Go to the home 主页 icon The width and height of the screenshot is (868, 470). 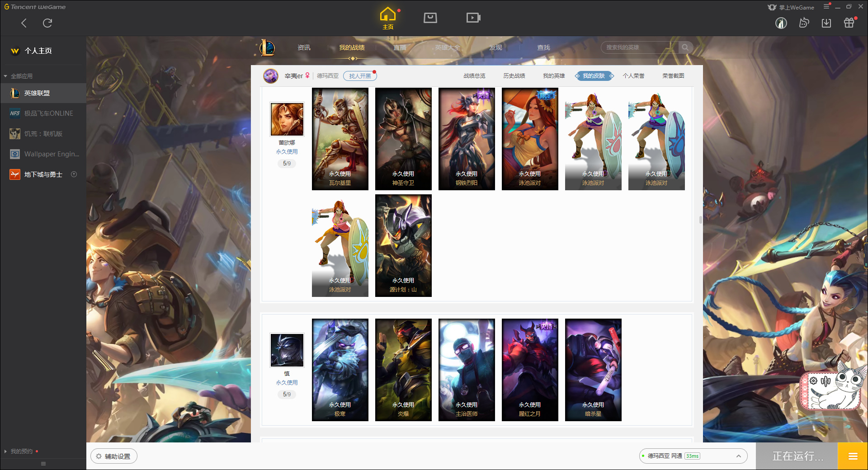[388, 18]
